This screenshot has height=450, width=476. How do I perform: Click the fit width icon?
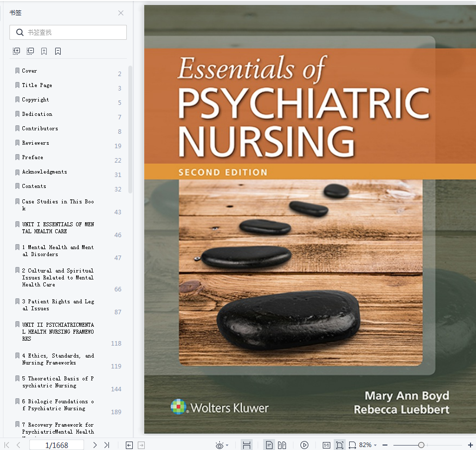[352, 445]
